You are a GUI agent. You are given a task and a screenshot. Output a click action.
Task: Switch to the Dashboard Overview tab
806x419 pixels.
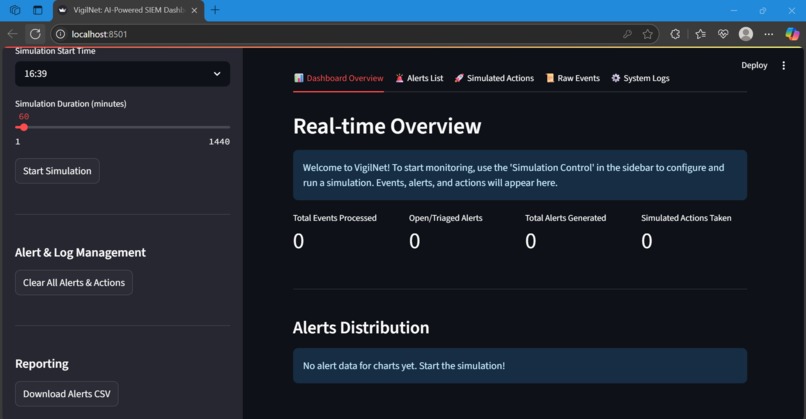[x=339, y=78]
